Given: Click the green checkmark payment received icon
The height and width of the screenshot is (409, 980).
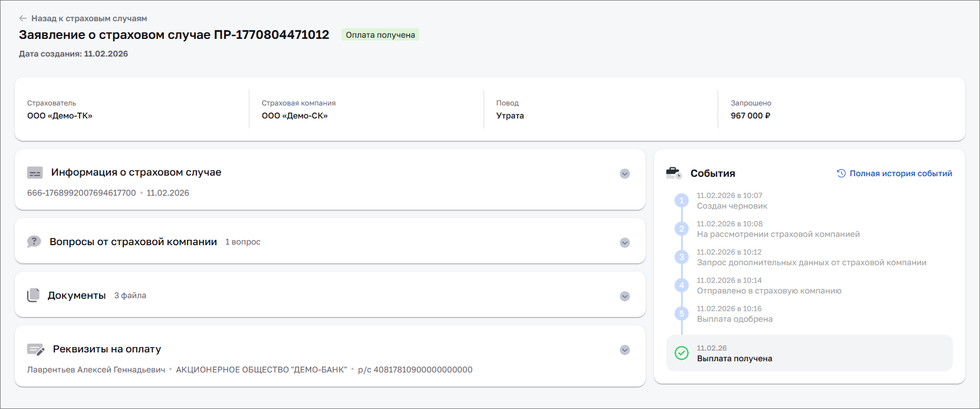Looking at the screenshot, I should [682, 353].
